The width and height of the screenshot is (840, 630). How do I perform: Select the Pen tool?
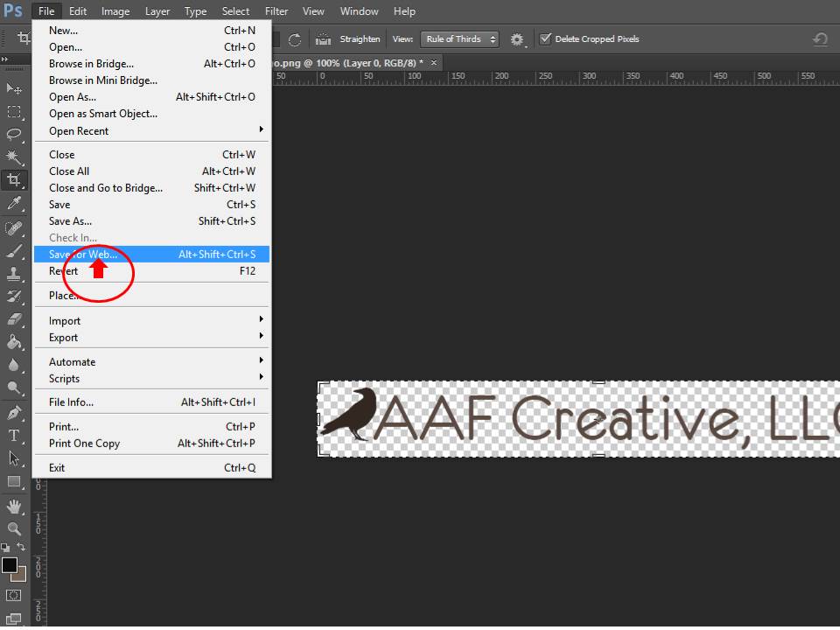(x=14, y=413)
